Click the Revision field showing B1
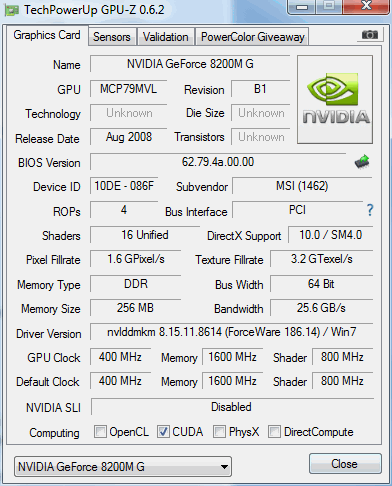This screenshot has height=486, width=392. tap(260, 89)
